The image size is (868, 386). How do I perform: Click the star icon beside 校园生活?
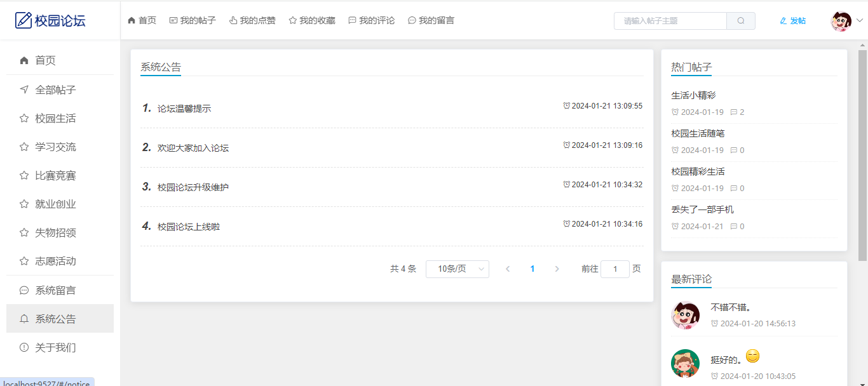click(24, 118)
